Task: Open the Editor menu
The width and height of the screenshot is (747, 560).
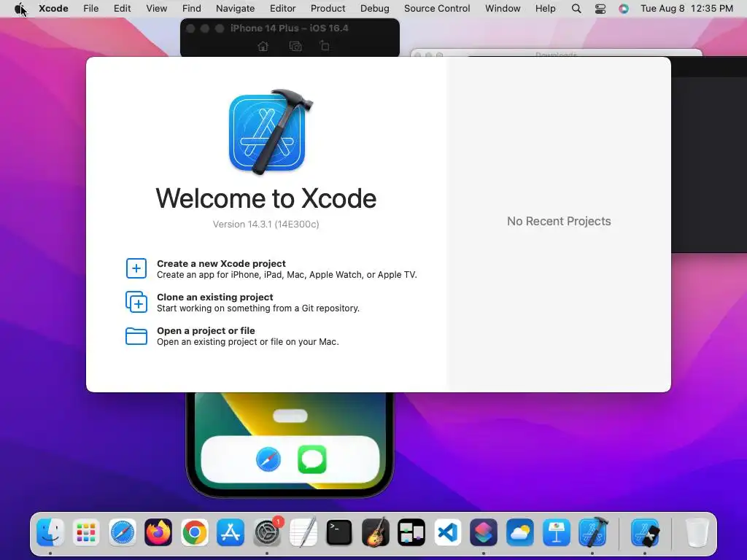Action: pos(282,9)
